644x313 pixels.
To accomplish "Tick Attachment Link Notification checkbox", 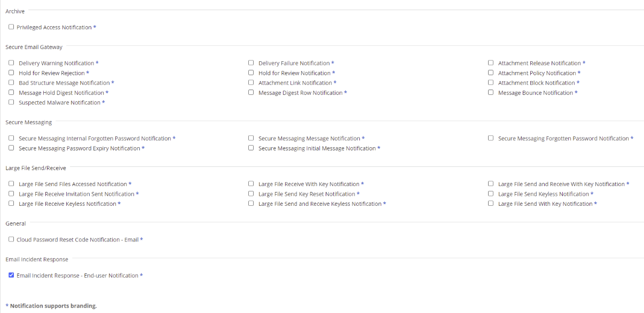I will (251, 83).
